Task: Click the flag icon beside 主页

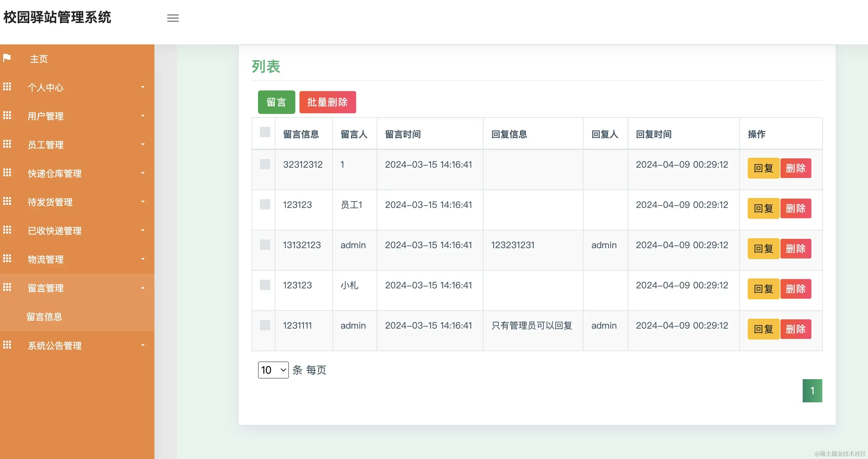Action: tap(7, 58)
